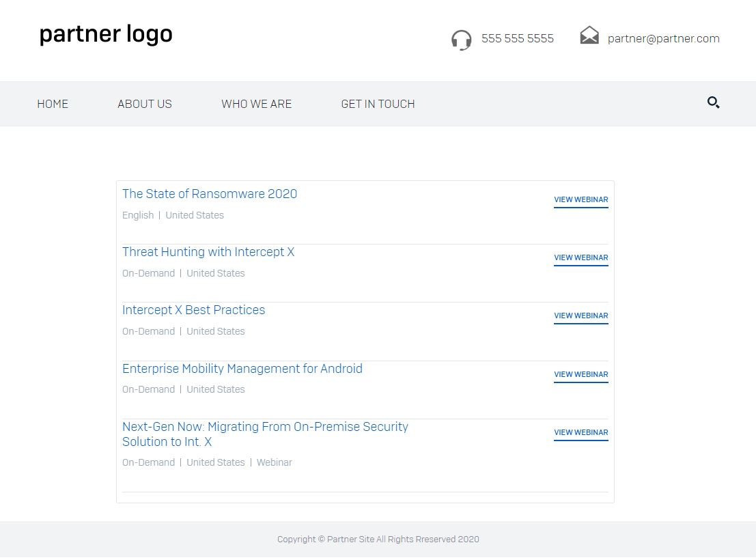View webinar for Enterprise Mobility Management
The width and height of the screenshot is (756, 560).
click(x=581, y=374)
